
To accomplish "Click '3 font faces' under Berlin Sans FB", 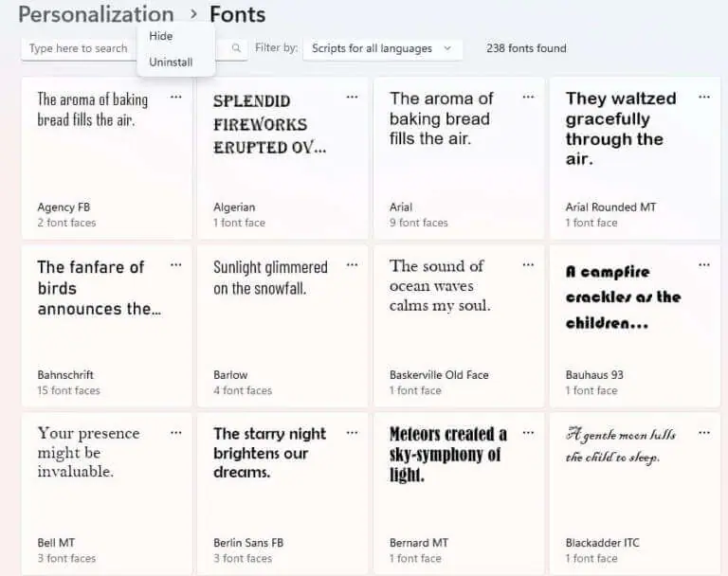I will pyautogui.click(x=243, y=559).
